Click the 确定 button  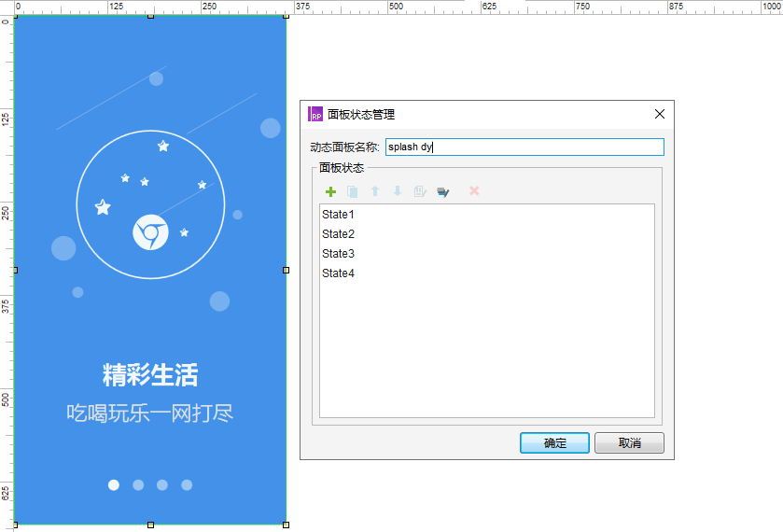point(554,442)
